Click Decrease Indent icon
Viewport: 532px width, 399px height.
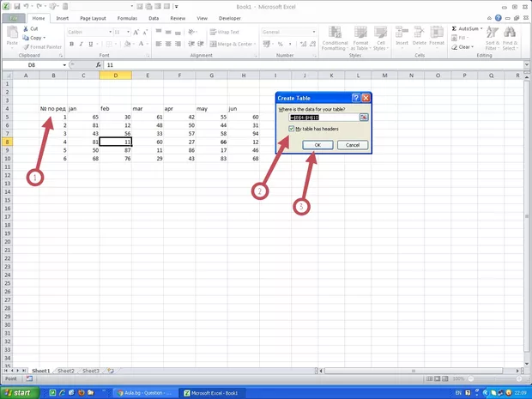pos(191,44)
